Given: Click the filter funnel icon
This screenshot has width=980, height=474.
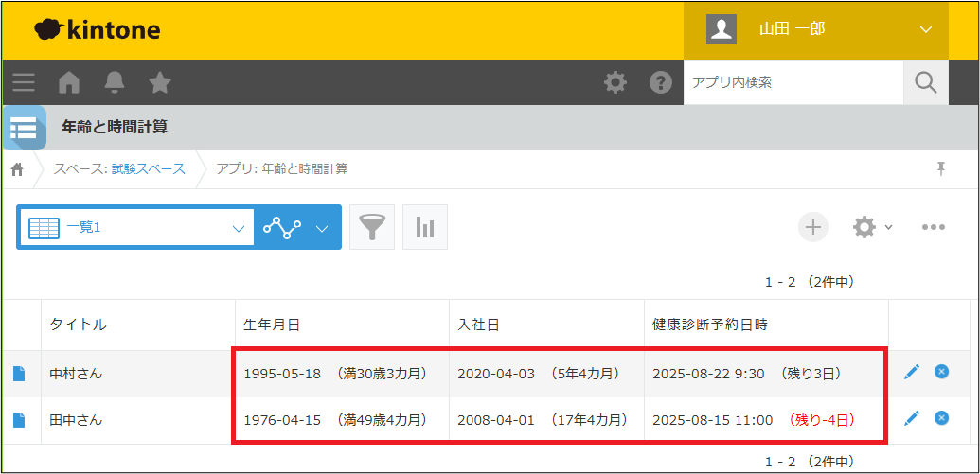Looking at the screenshot, I should [372, 227].
